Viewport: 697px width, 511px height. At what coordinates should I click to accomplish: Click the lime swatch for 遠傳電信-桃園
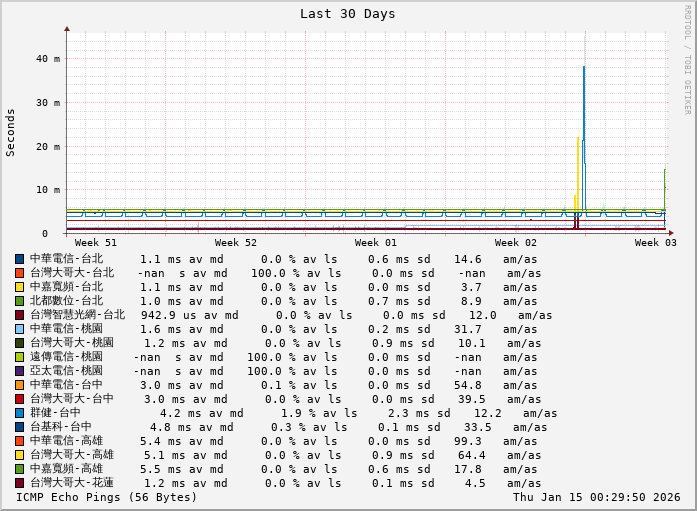point(19,357)
